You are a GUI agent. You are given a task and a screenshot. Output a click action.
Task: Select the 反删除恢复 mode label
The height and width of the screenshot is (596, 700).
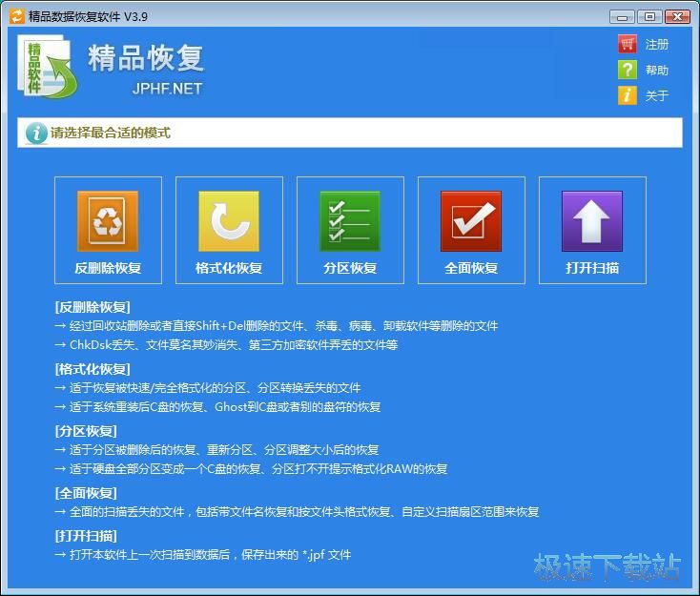(x=108, y=268)
